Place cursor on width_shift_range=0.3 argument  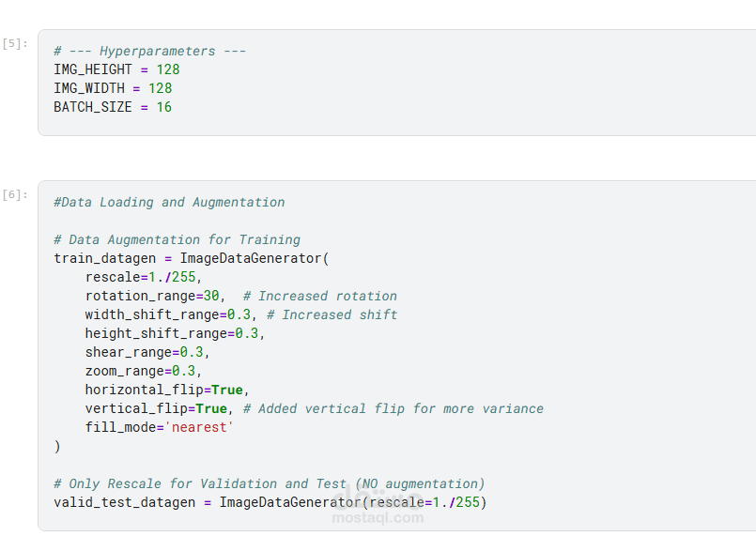click(167, 314)
